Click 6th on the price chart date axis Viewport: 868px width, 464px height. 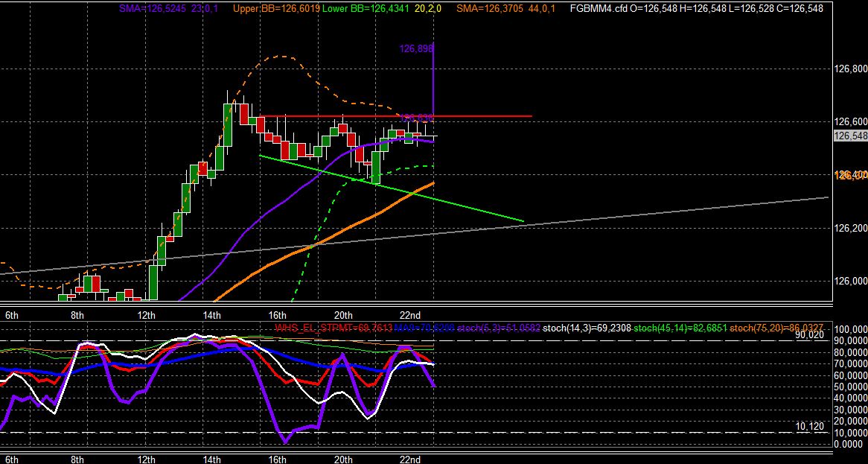click(12, 316)
